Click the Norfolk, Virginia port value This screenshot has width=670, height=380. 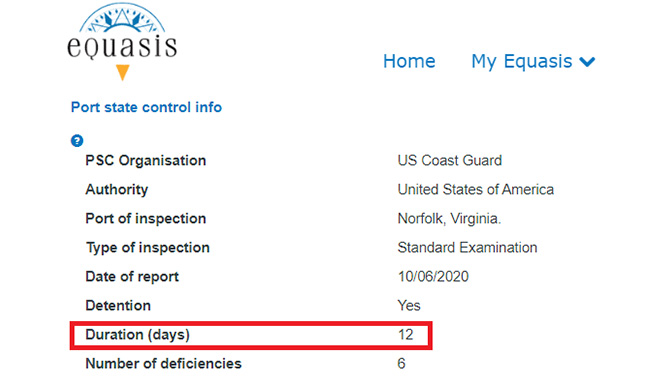(449, 219)
